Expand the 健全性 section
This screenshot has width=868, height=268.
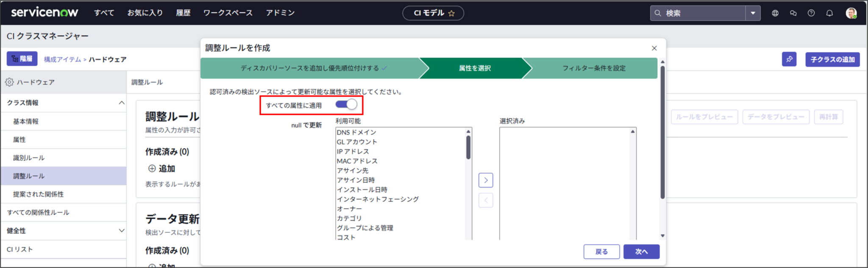122,231
